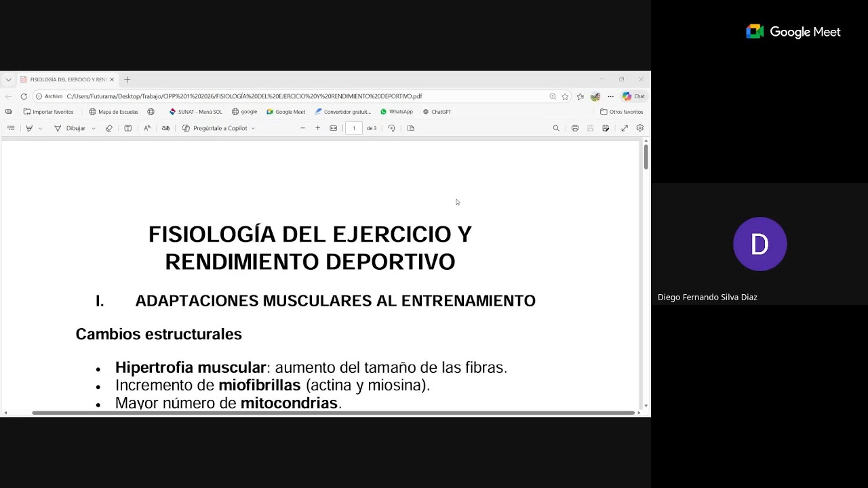This screenshot has width=868, height=488.
Task: Open the browser settings and more menu
Action: (610, 96)
